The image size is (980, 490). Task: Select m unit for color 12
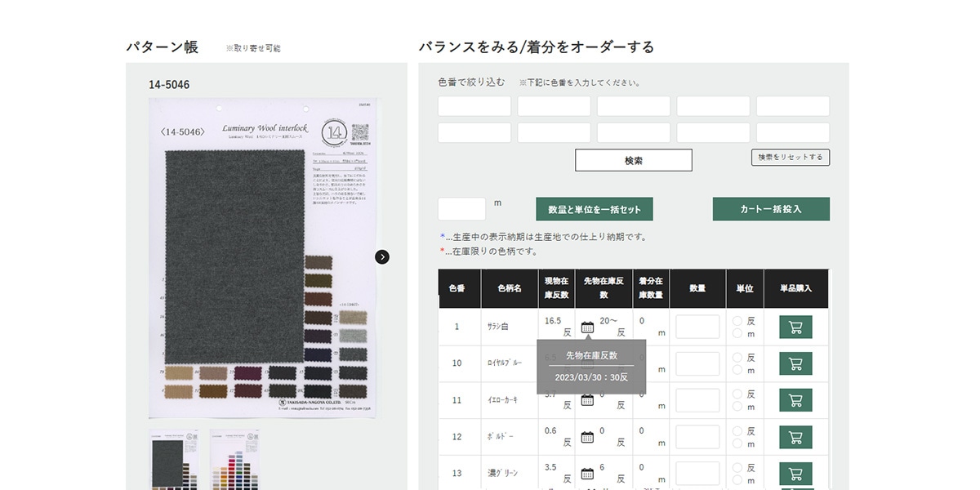[x=737, y=443]
